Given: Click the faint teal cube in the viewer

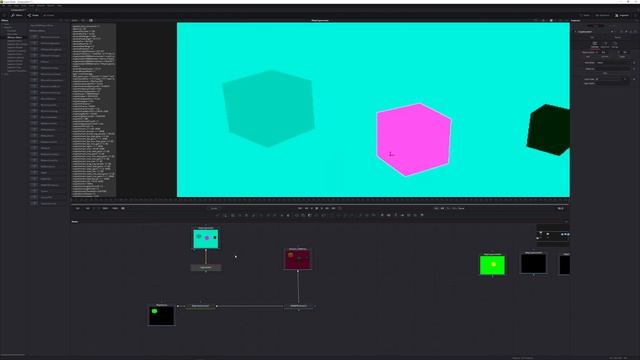Looking at the screenshot, I should tap(269, 108).
